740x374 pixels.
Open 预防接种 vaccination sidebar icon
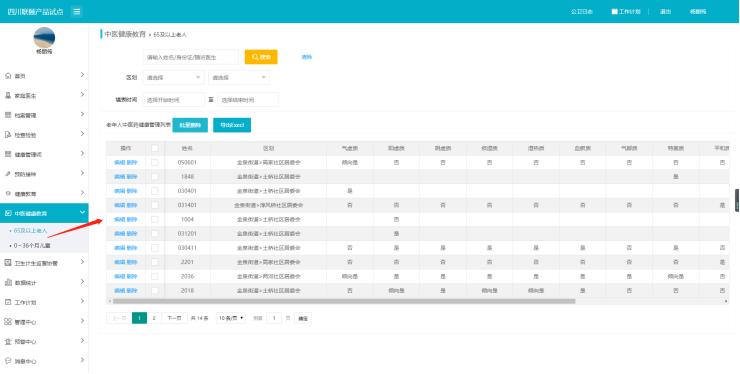pyautogui.click(x=8, y=174)
